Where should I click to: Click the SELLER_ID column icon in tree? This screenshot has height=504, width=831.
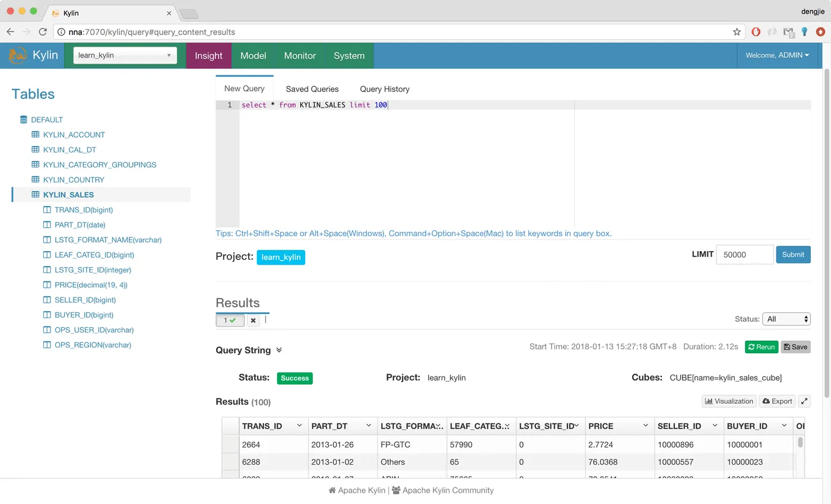point(47,300)
